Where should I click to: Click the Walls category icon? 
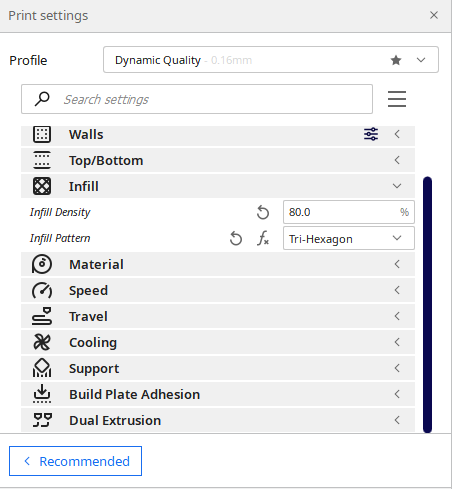[42, 134]
